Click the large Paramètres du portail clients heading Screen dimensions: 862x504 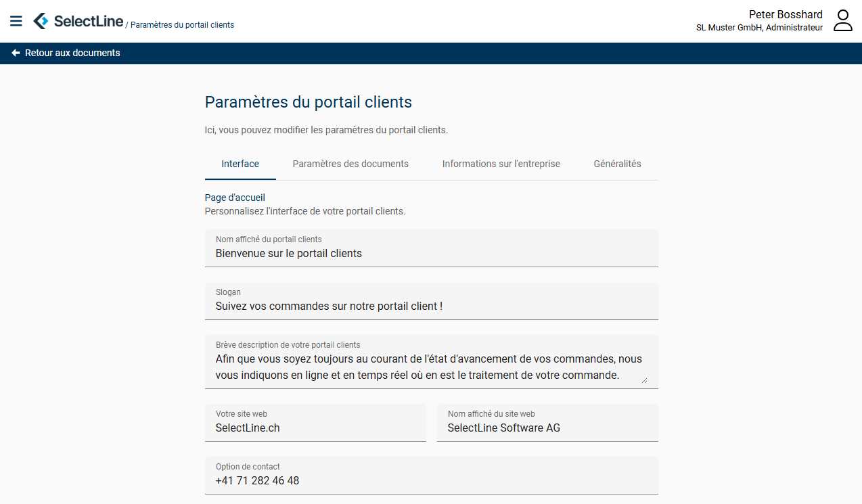[309, 102]
